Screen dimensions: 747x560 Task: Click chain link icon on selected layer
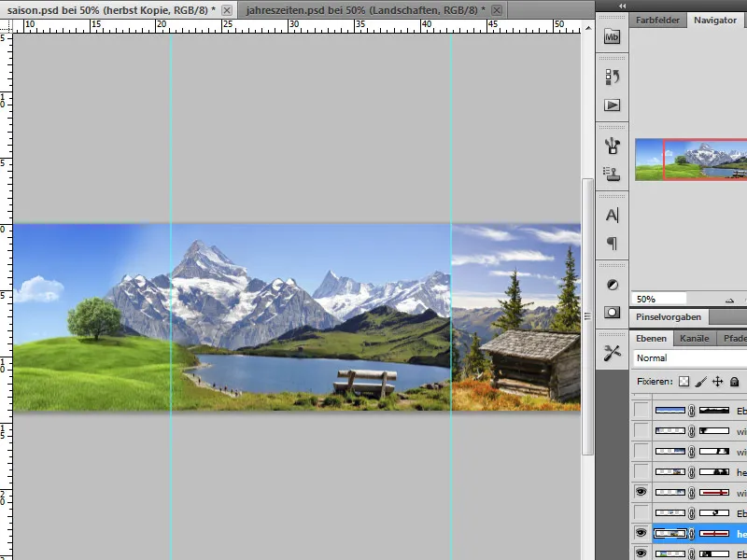pyautogui.click(x=692, y=534)
